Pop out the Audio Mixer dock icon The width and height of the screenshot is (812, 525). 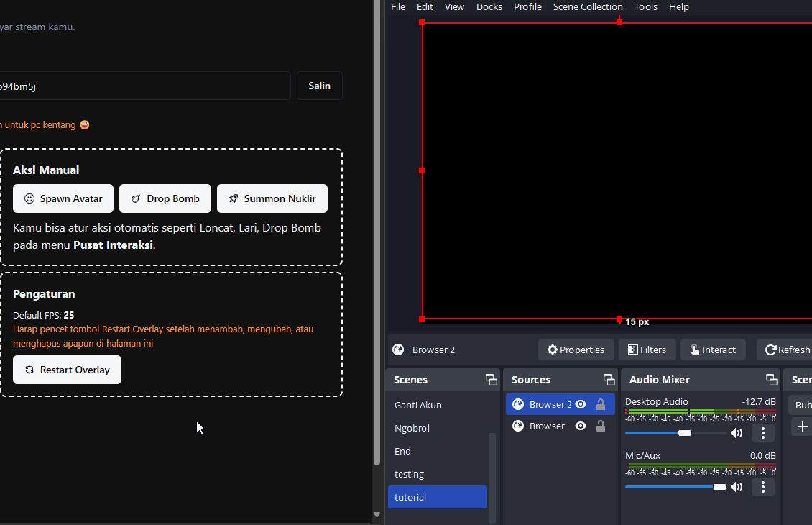[771, 380]
